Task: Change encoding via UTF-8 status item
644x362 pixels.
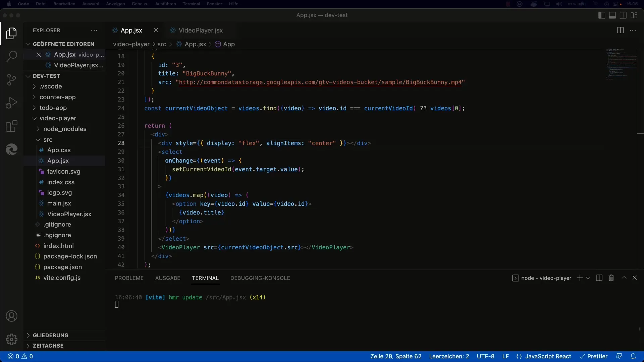Action: pyautogui.click(x=486, y=356)
